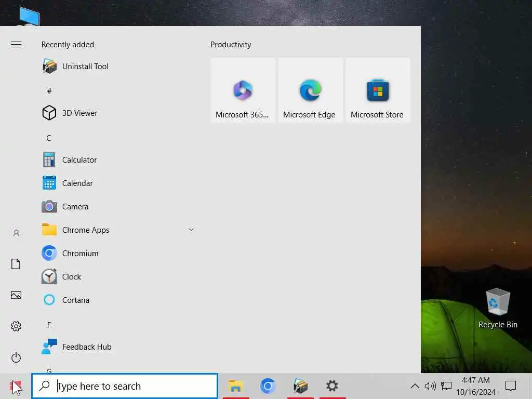
Task: Click the Productivity group title
Action: click(231, 45)
